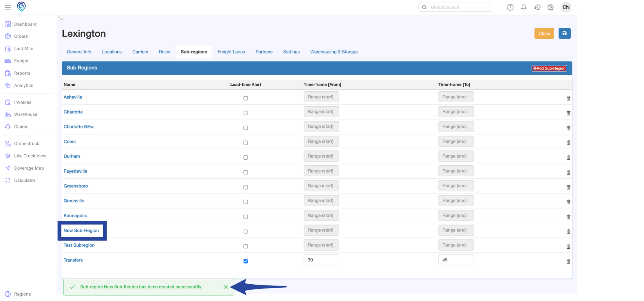Open the help question mark icon
The height and width of the screenshot is (301, 644).
[x=510, y=7]
